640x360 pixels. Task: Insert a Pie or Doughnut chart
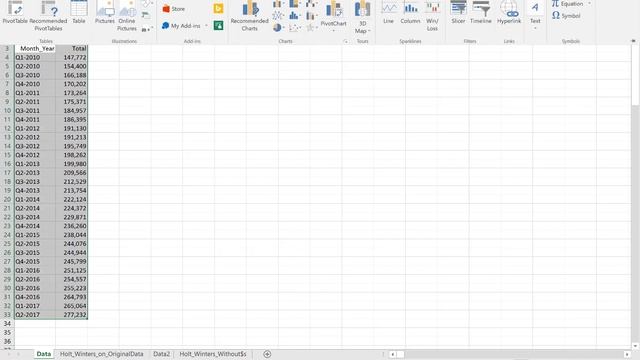click(278, 28)
